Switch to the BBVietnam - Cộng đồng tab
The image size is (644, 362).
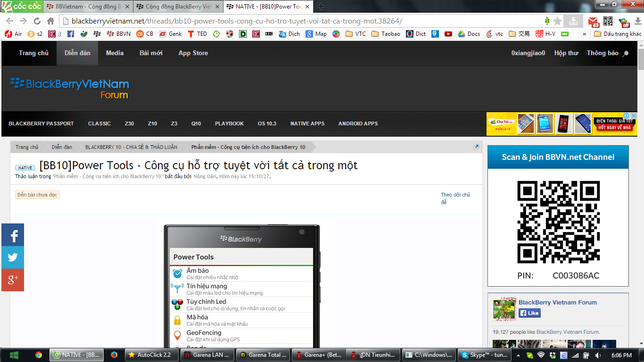[88, 7]
